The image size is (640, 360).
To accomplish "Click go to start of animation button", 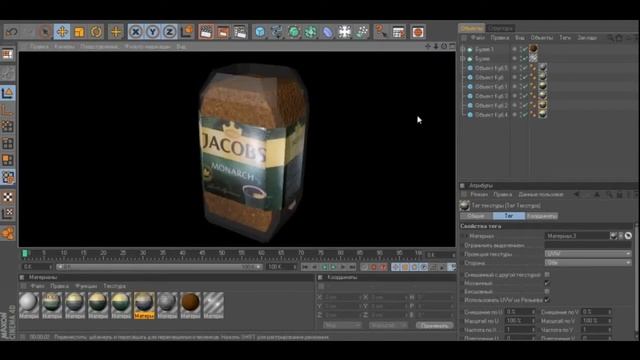I will coord(305,267).
